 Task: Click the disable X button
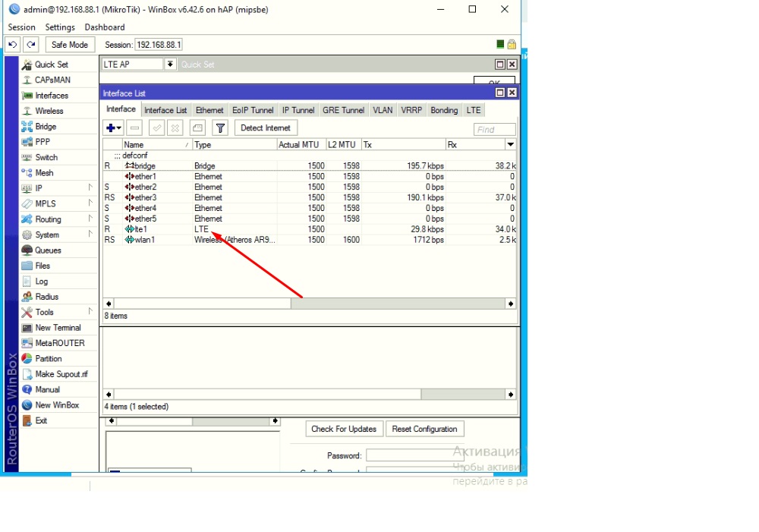(175, 127)
